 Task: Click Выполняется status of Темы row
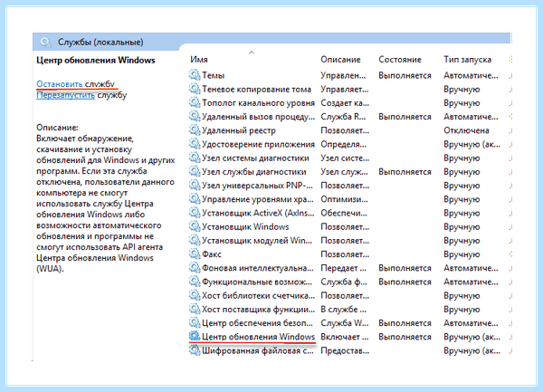405,75
